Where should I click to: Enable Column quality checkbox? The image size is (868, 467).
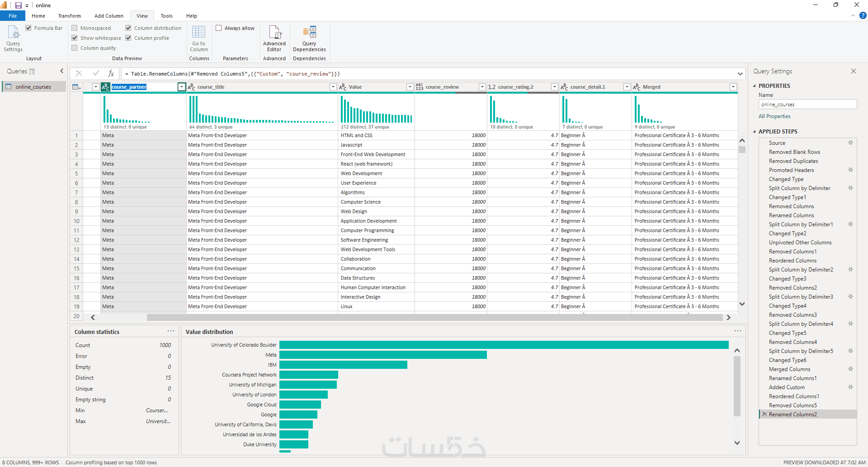(75, 48)
